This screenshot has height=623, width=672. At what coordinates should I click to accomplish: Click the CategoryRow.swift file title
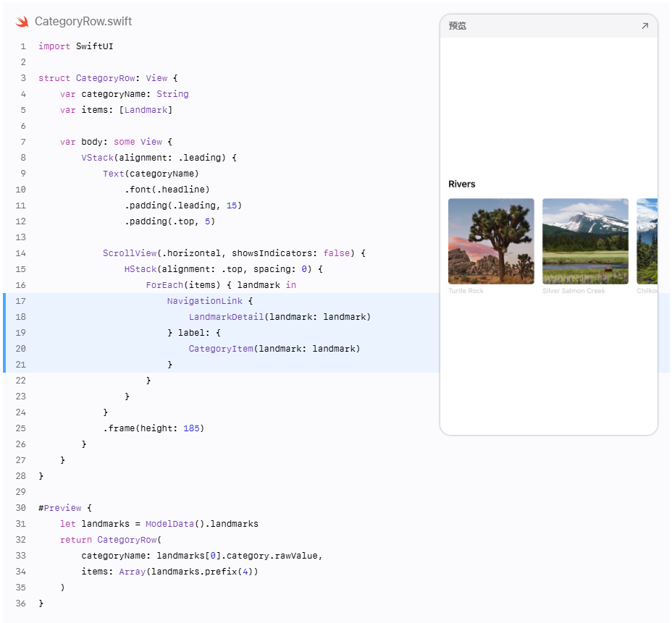tap(83, 22)
